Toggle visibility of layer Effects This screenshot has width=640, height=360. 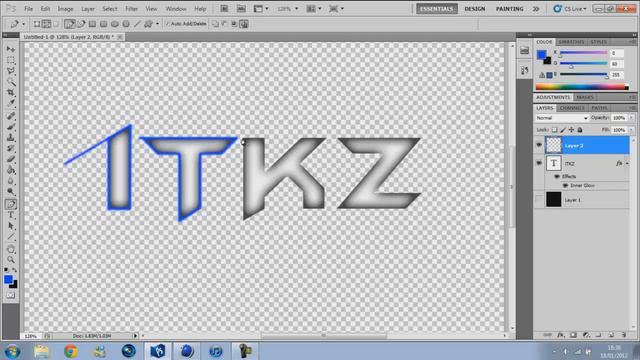[x=557, y=176]
